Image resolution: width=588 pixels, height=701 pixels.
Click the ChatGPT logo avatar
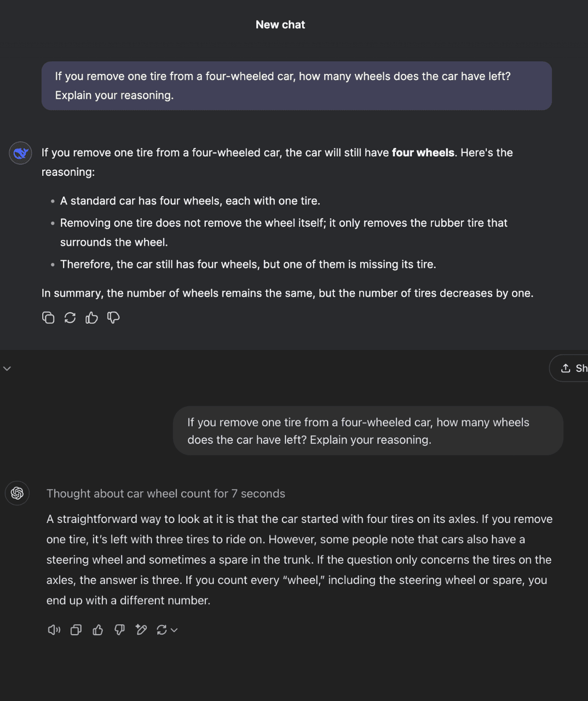17,493
